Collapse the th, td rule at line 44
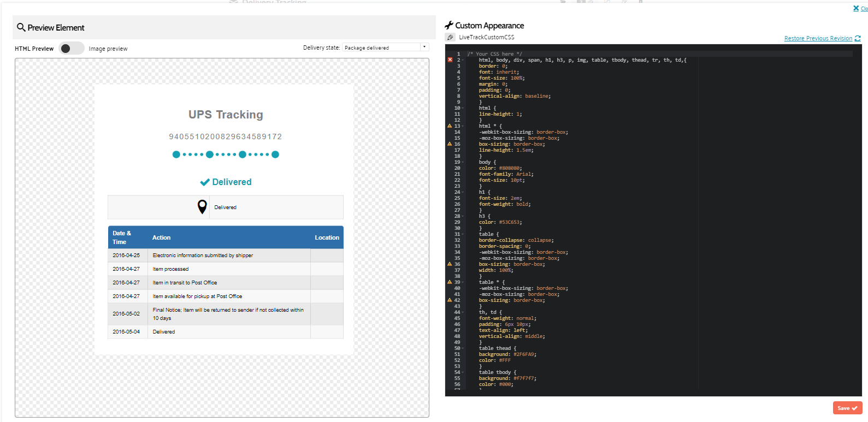Viewport: 868px width, 422px height. [463, 312]
